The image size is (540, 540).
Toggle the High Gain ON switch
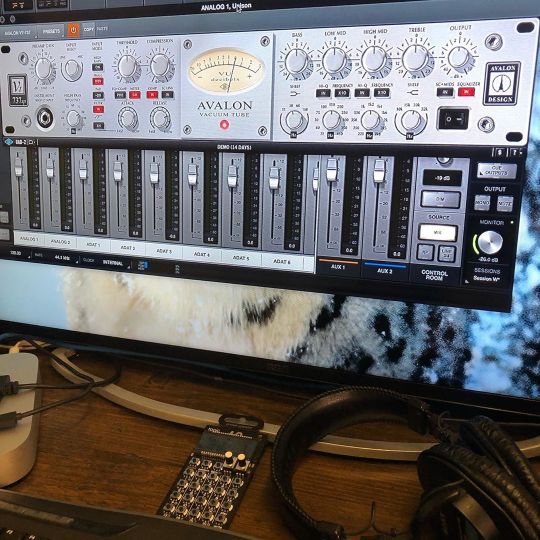point(97,67)
